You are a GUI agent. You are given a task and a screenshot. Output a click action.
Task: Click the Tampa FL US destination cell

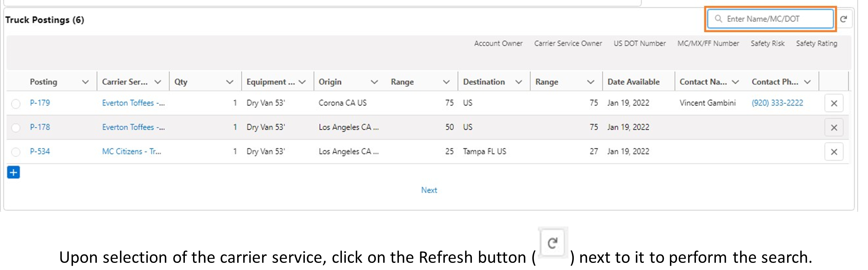(x=484, y=151)
